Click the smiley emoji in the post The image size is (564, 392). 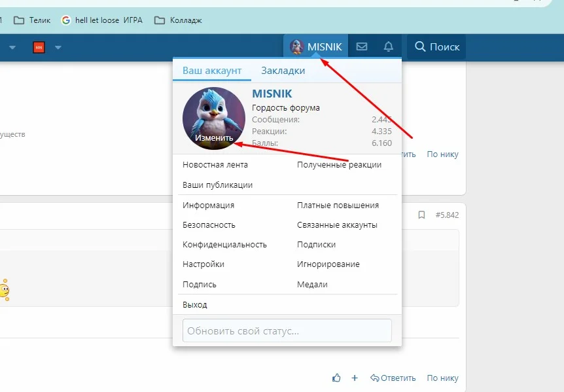tap(5, 290)
